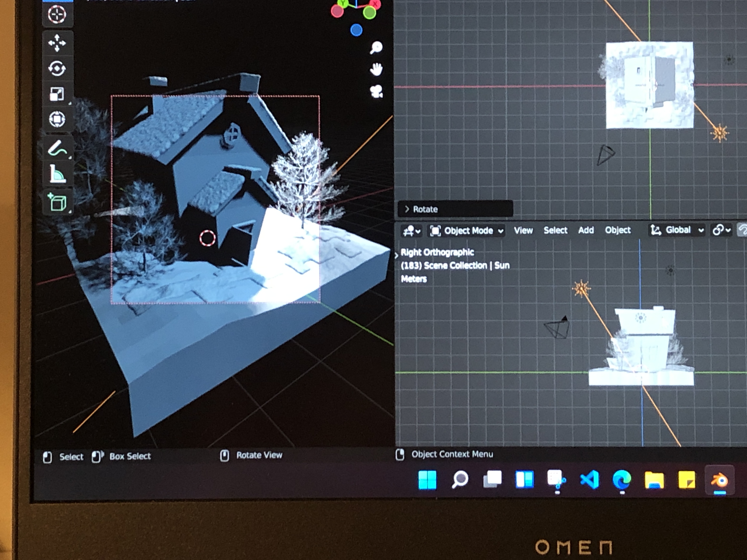Open File Explorer from the taskbar
The height and width of the screenshot is (560, 747).
point(654,480)
